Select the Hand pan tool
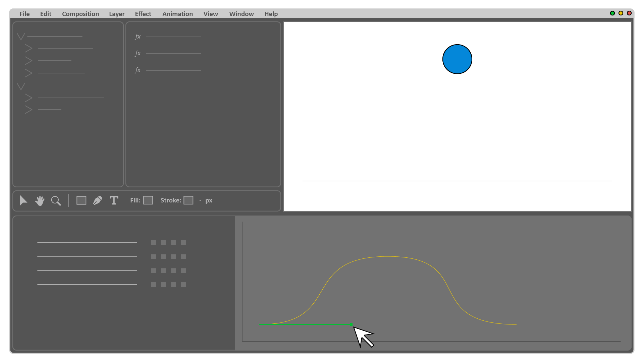 pos(40,200)
